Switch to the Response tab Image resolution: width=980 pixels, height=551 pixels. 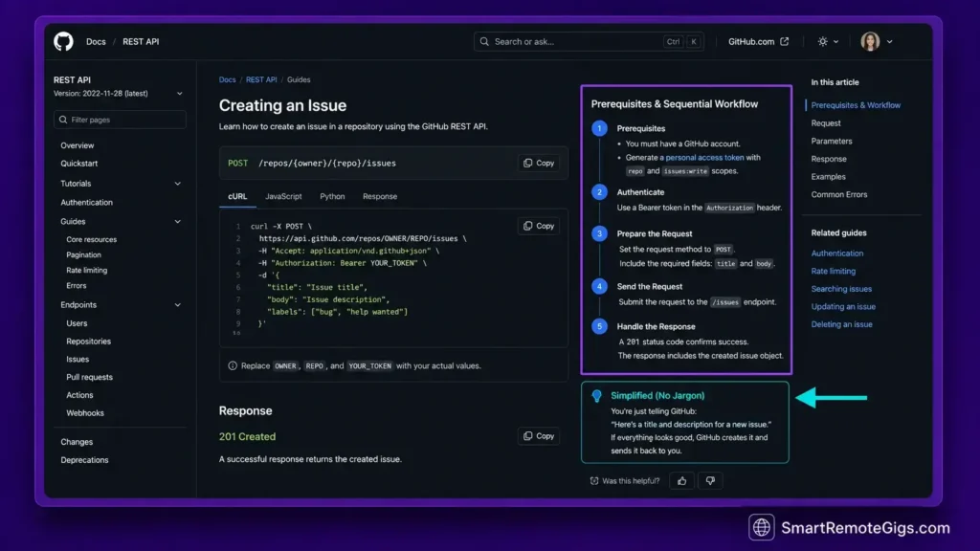coord(380,196)
